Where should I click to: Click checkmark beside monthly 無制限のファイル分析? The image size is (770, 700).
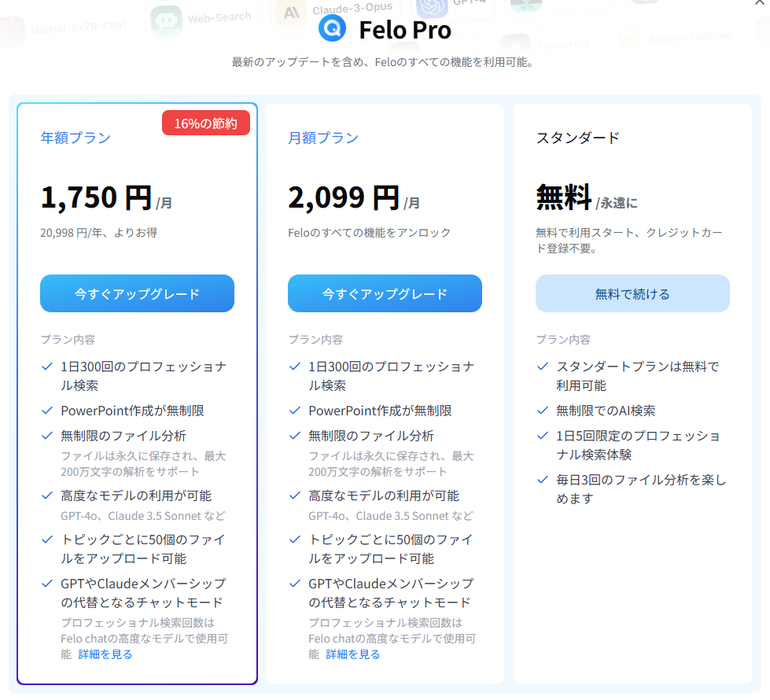[x=295, y=436]
